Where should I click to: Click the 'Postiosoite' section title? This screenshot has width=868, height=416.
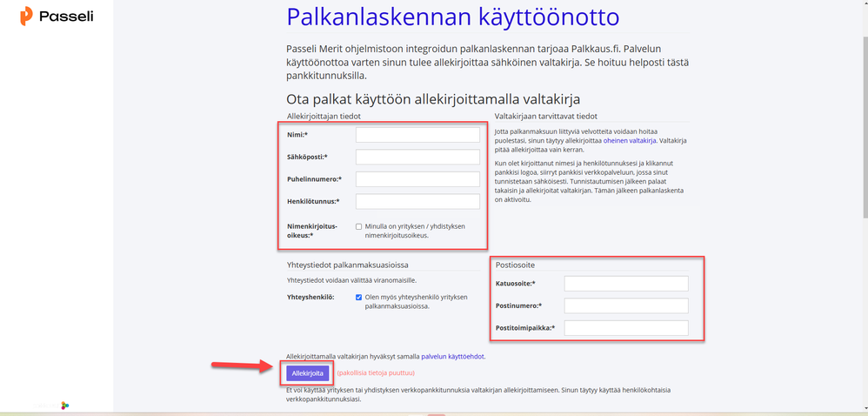pos(514,265)
